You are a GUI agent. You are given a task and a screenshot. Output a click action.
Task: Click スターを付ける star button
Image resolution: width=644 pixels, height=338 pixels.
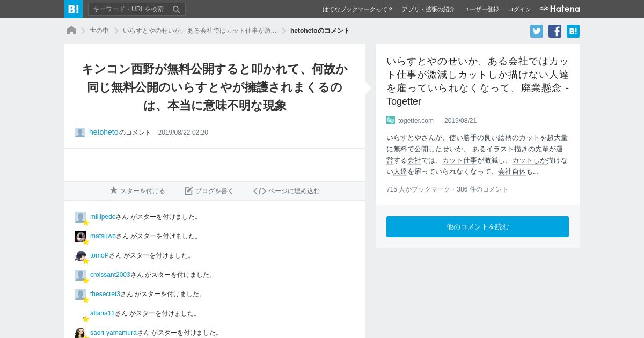pyautogui.click(x=137, y=191)
